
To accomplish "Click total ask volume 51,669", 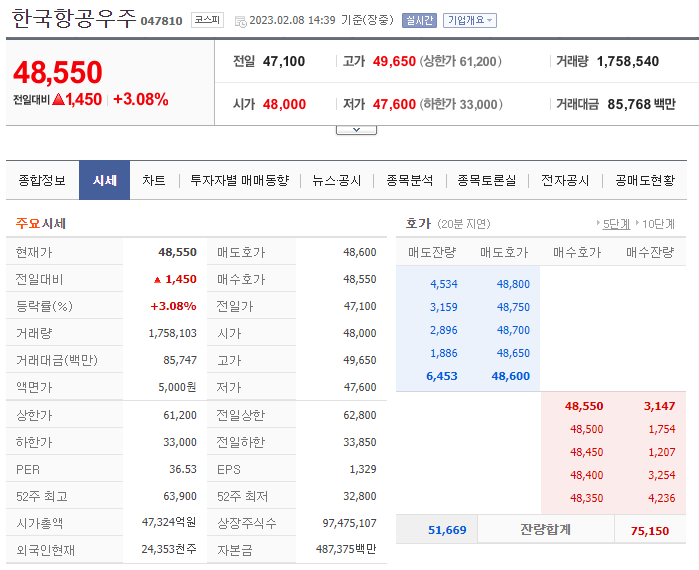I will click(447, 530).
